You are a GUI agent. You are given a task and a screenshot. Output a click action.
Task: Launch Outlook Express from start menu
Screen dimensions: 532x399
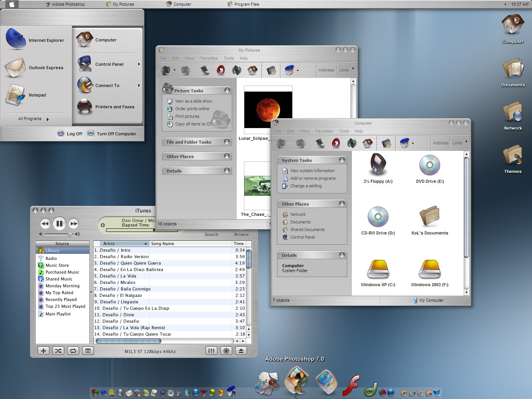(34, 68)
